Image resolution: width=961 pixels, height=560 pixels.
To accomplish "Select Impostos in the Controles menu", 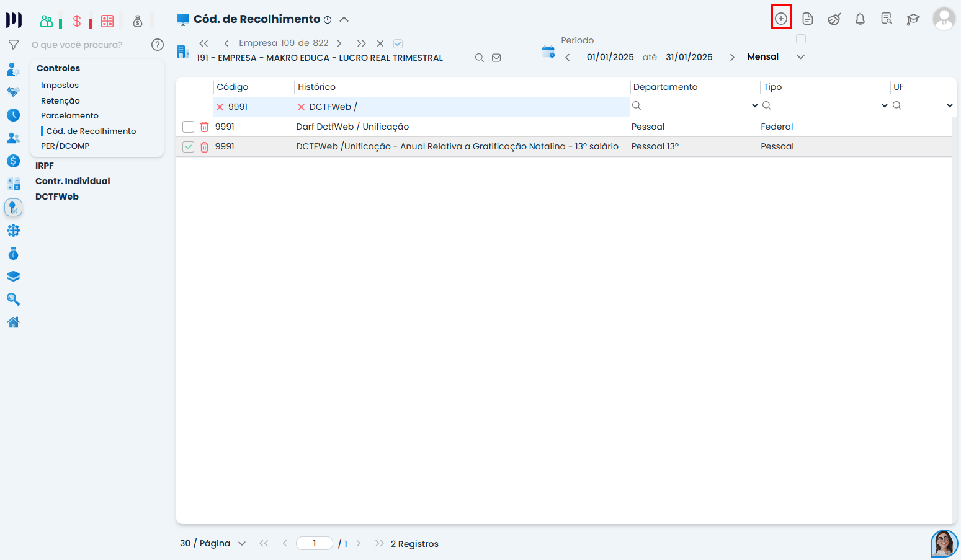I will click(x=60, y=85).
